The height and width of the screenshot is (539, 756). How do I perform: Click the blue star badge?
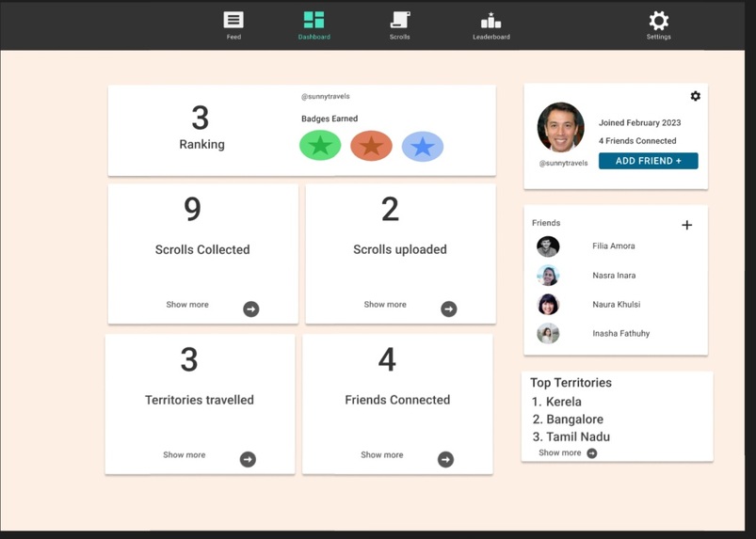[423, 146]
